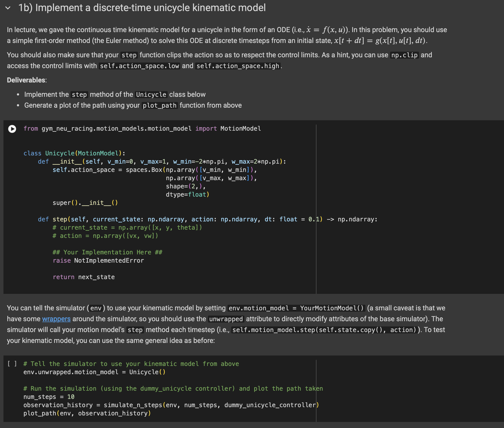504x428 pixels.
Task: Open the wrappers hyperlink
Action: pos(56,319)
